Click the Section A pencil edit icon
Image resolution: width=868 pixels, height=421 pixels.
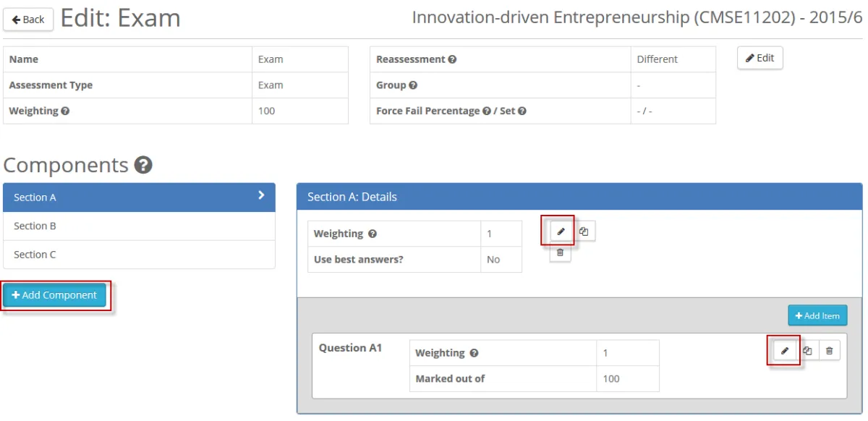click(x=560, y=232)
